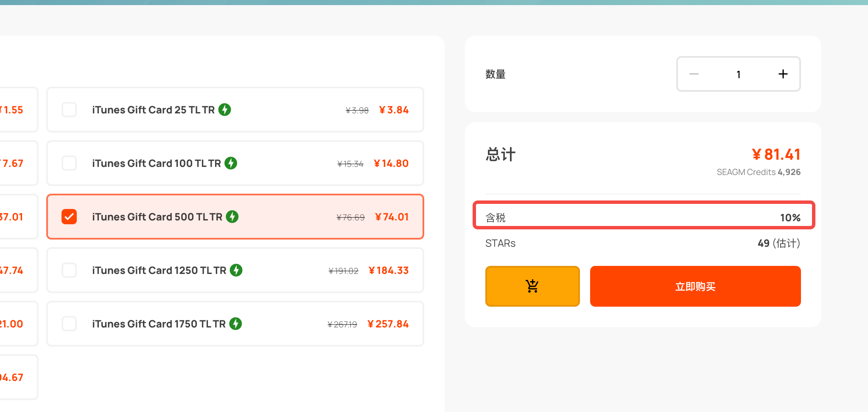Click instant delivery icon beside 1250 TL card
Viewport: 868px width, 412px height.
[236, 270]
